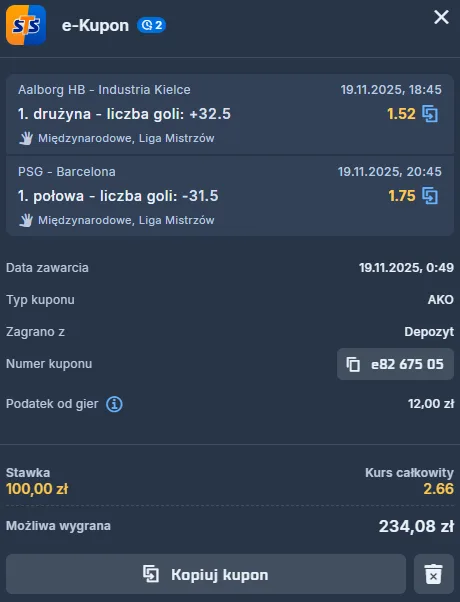Open the PSG - Barcelona match
This screenshot has width=460, height=602.
tap(67, 172)
